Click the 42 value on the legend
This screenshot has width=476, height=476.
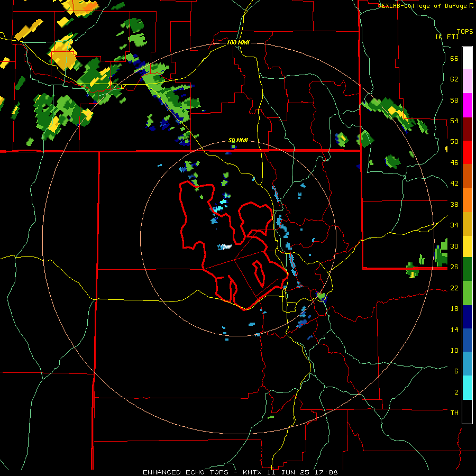[454, 184]
